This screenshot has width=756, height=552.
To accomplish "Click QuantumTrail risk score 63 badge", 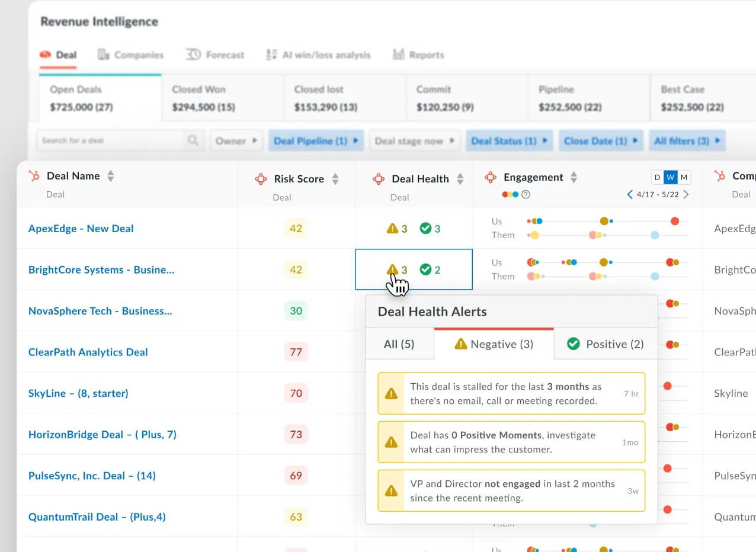I will pos(296,517).
